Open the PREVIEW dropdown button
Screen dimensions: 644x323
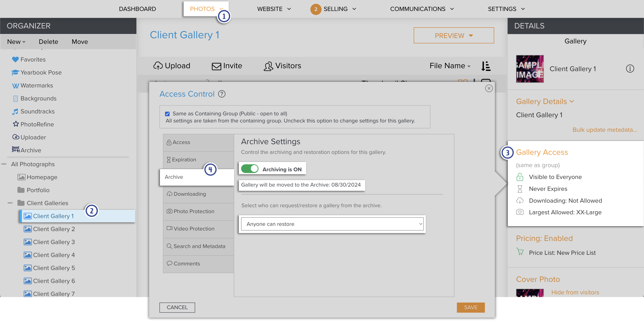(454, 36)
